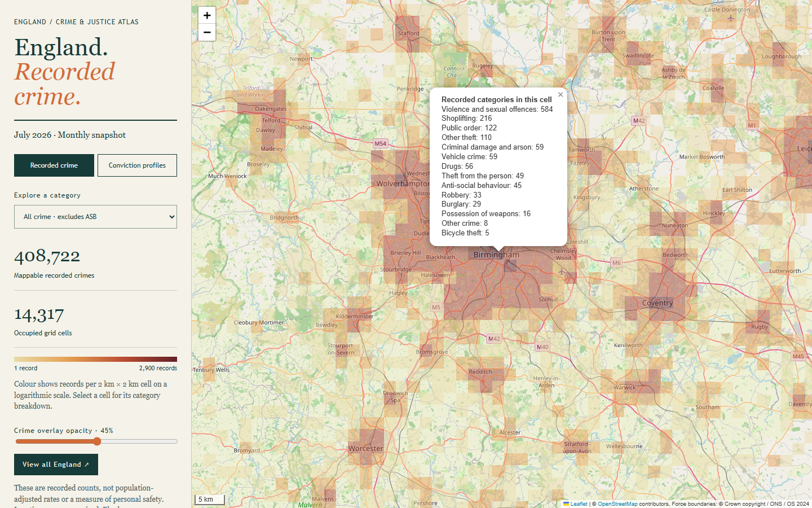
Task: Open the Explore a category dropdown
Action: pyautogui.click(x=95, y=217)
